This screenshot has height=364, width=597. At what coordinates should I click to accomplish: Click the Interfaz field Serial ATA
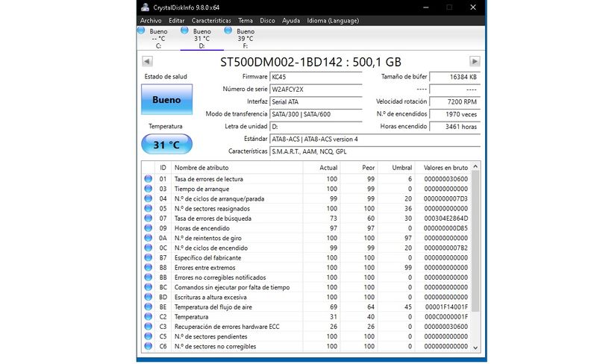(316, 101)
